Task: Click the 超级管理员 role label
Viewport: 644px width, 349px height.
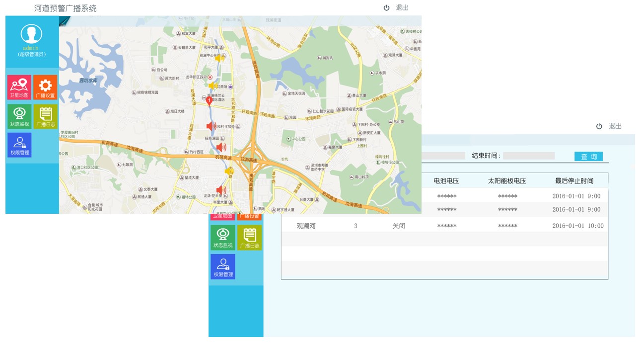Action: [31, 55]
